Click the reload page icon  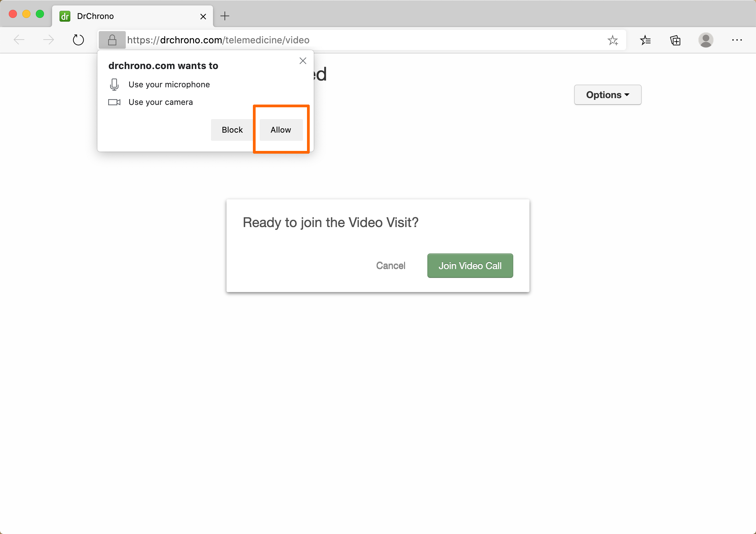[x=79, y=40]
